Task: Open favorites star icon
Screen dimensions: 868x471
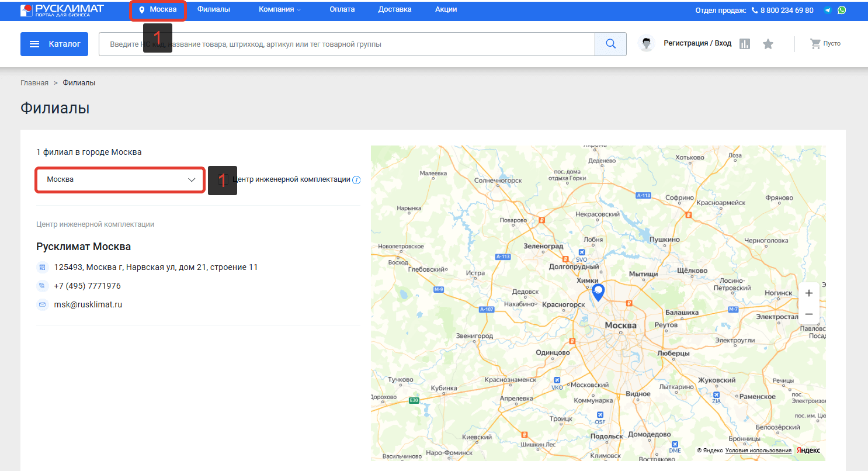Action: pyautogui.click(x=768, y=44)
